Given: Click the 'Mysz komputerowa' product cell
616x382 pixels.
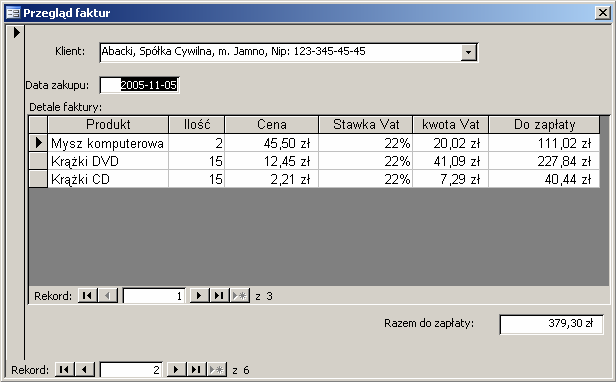Looking at the screenshot, I should tap(108, 143).
